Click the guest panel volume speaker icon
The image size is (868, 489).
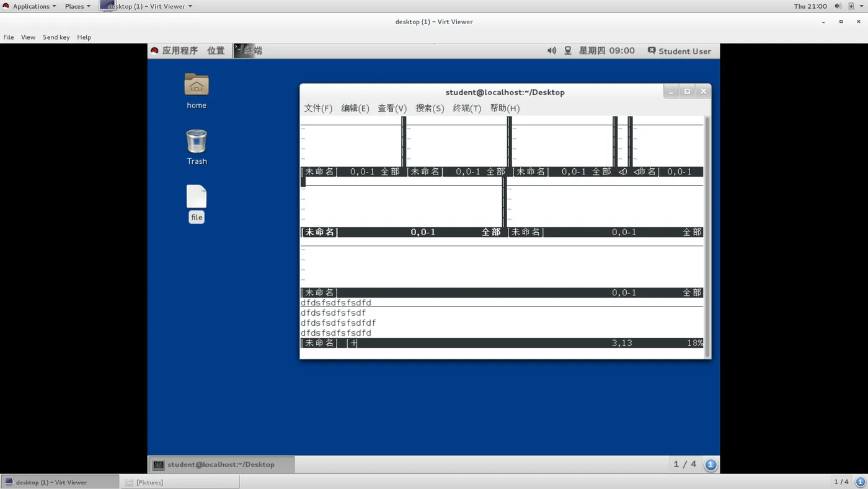(x=552, y=51)
